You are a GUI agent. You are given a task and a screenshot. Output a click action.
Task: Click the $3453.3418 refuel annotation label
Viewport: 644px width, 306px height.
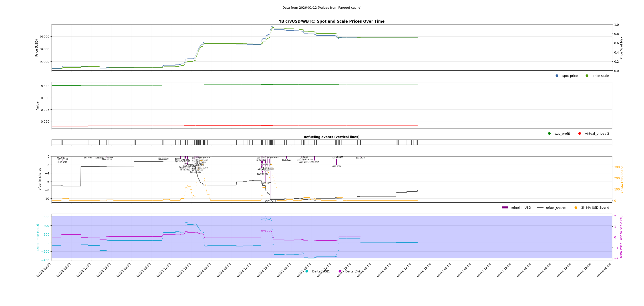click(270, 201)
